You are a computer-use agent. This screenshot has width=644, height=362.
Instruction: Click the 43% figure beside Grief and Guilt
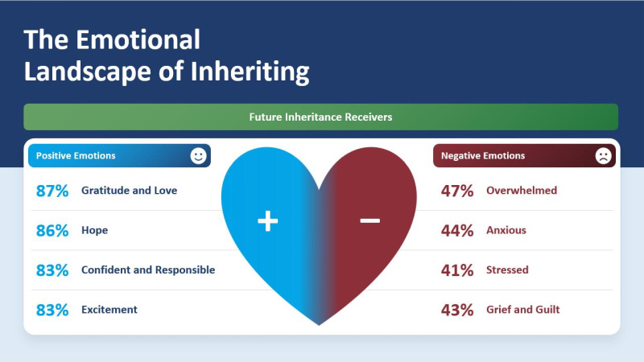point(457,310)
